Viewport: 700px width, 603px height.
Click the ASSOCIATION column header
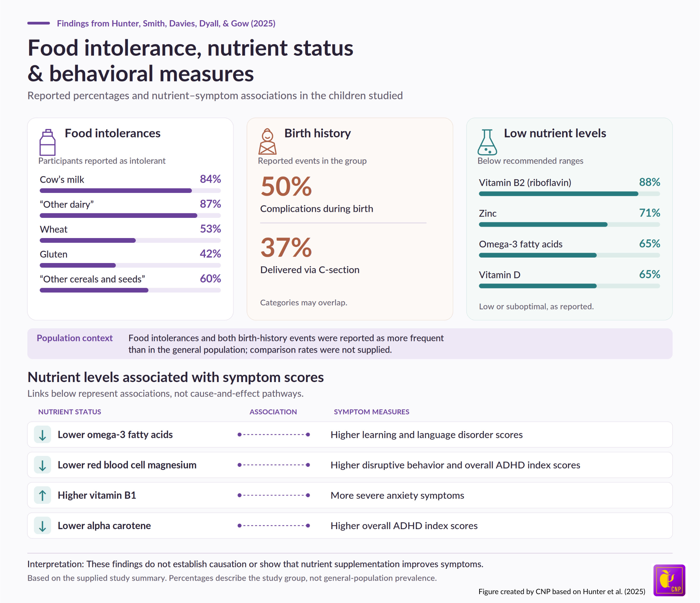[273, 412]
